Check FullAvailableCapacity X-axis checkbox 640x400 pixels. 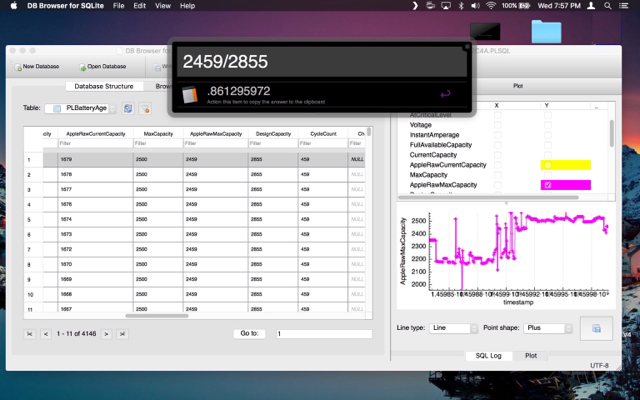pyautogui.click(x=498, y=145)
